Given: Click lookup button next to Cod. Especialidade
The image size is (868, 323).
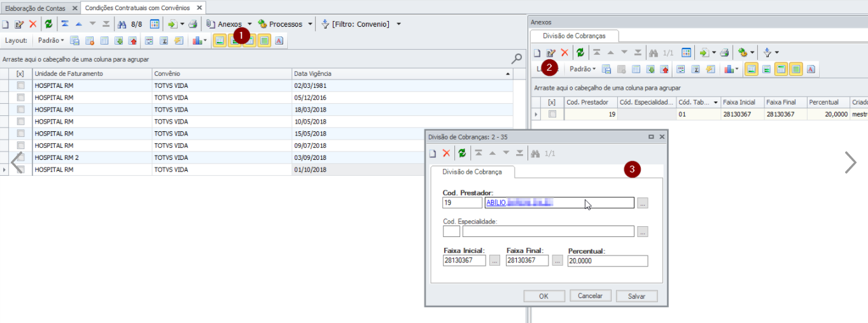Looking at the screenshot, I should pyautogui.click(x=643, y=231).
